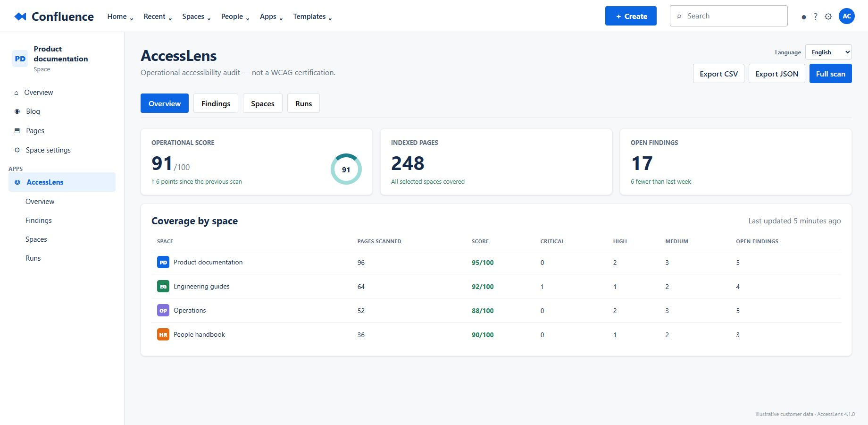Expand the People menu

pos(235,17)
